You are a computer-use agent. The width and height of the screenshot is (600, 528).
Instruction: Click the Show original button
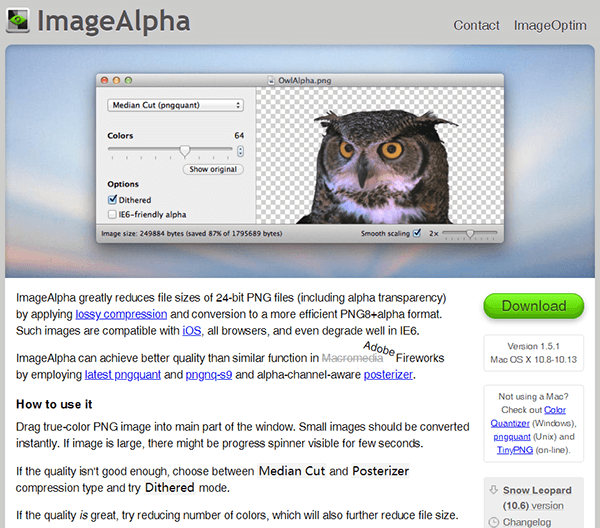213,169
